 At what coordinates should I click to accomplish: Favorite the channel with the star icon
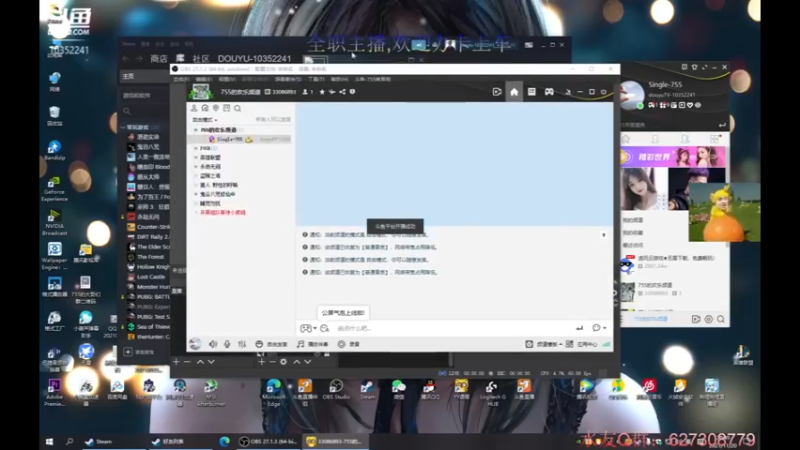tap(322, 92)
